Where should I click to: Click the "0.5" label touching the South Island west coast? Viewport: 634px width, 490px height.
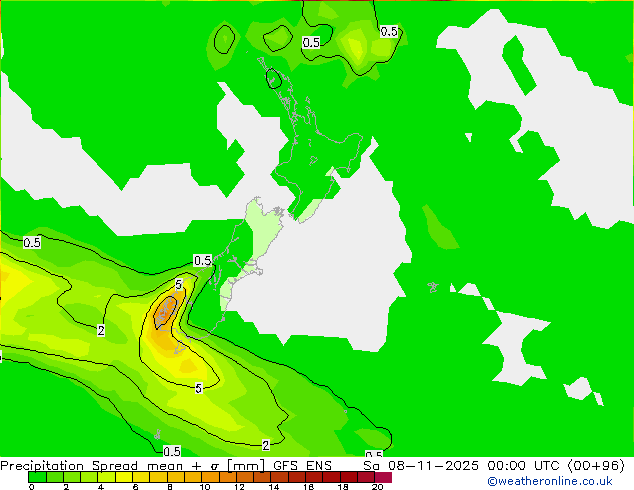[203, 261]
